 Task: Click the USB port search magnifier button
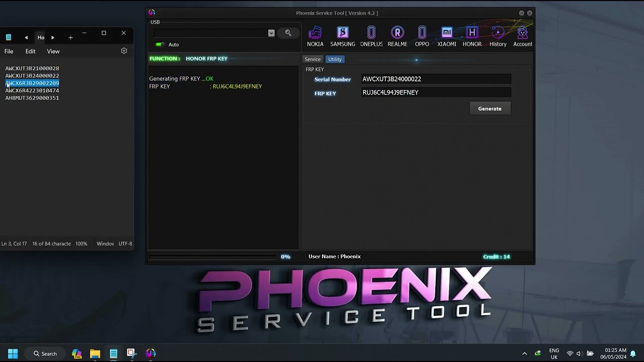288,33
